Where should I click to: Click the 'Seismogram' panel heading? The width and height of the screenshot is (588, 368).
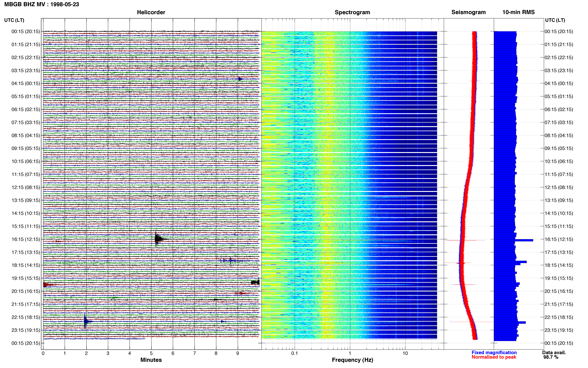468,12
